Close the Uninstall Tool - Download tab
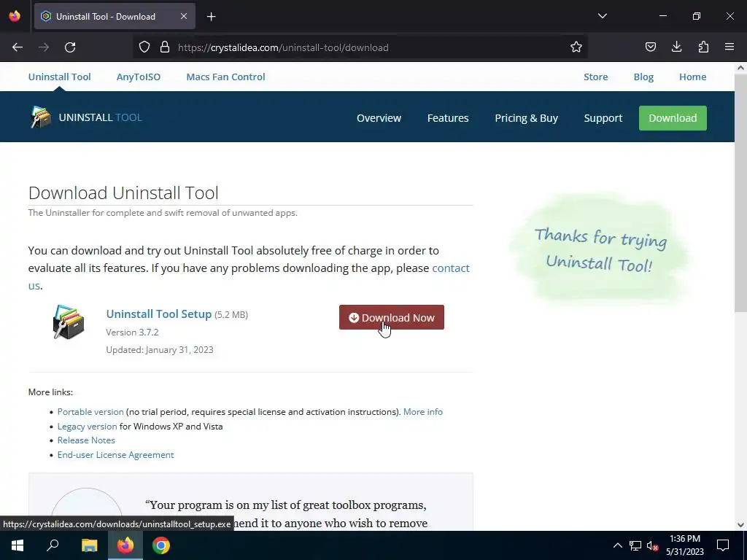The height and width of the screenshot is (560, 747). (x=184, y=16)
